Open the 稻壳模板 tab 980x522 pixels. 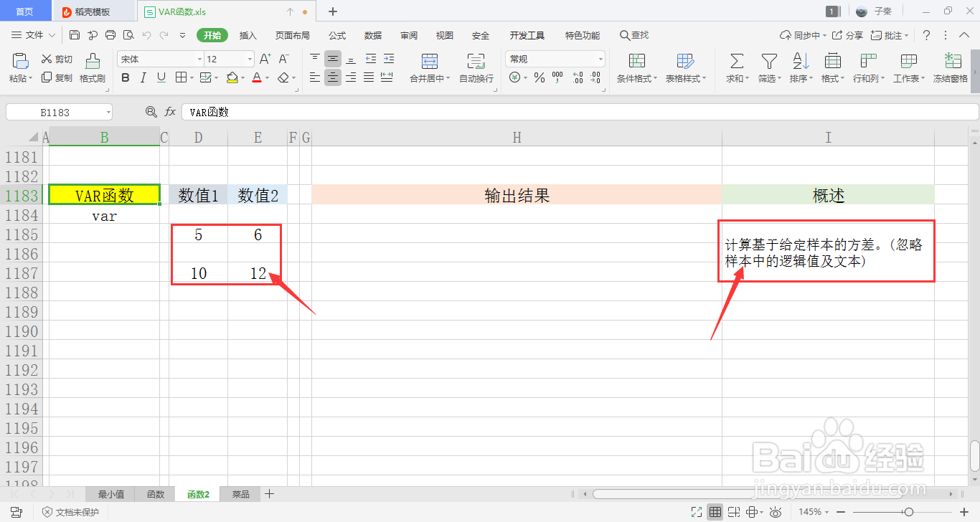[x=93, y=11]
